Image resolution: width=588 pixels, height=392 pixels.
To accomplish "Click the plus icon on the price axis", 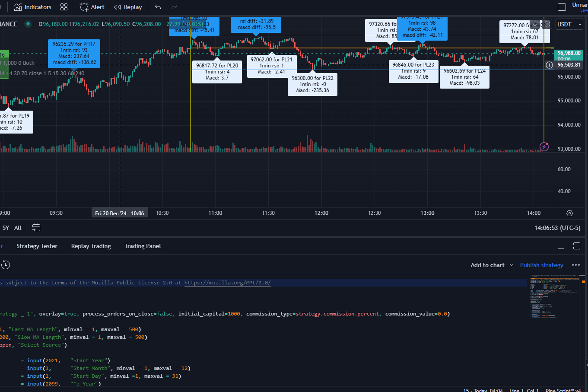I will pyautogui.click(x=549, y=65).
